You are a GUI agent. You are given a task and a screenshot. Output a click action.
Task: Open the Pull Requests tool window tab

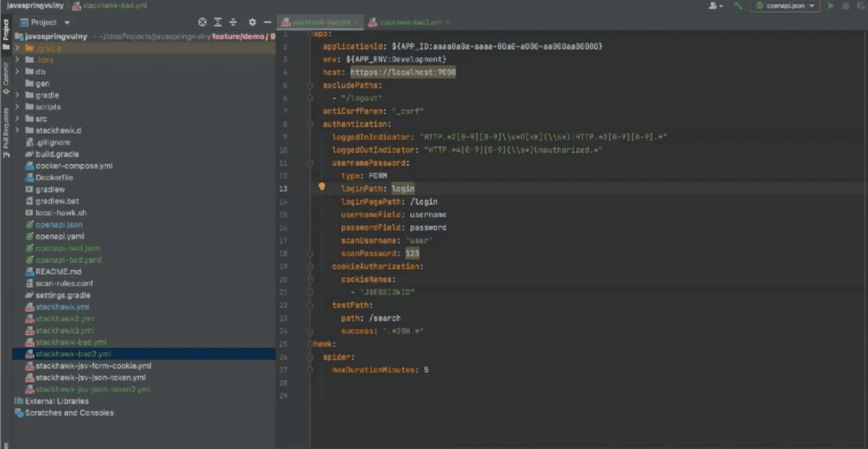[6, 133]
